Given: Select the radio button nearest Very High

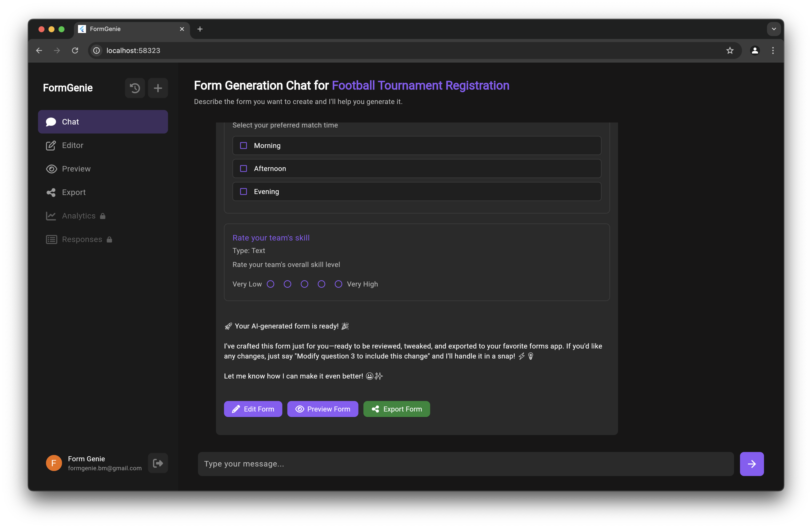Looking at the screenshot, I should tap(338, 284).
